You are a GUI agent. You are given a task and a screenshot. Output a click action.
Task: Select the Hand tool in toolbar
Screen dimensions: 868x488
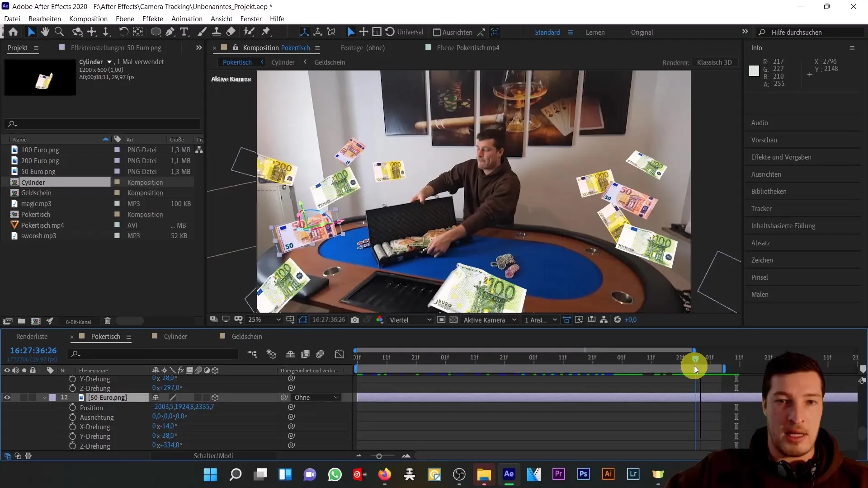tap(45, 32)
